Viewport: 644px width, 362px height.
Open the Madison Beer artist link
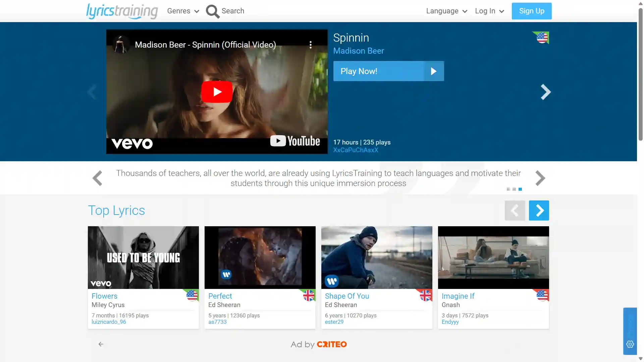pyautogui.click(x=359, y=51)
